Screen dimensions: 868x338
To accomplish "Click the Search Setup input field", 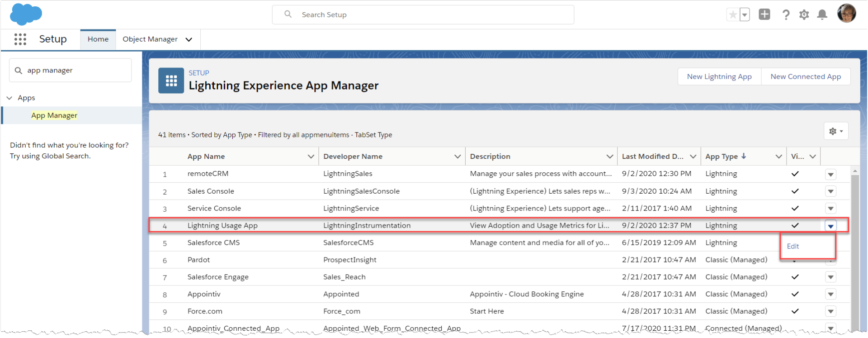I will [x=423, y=15].
